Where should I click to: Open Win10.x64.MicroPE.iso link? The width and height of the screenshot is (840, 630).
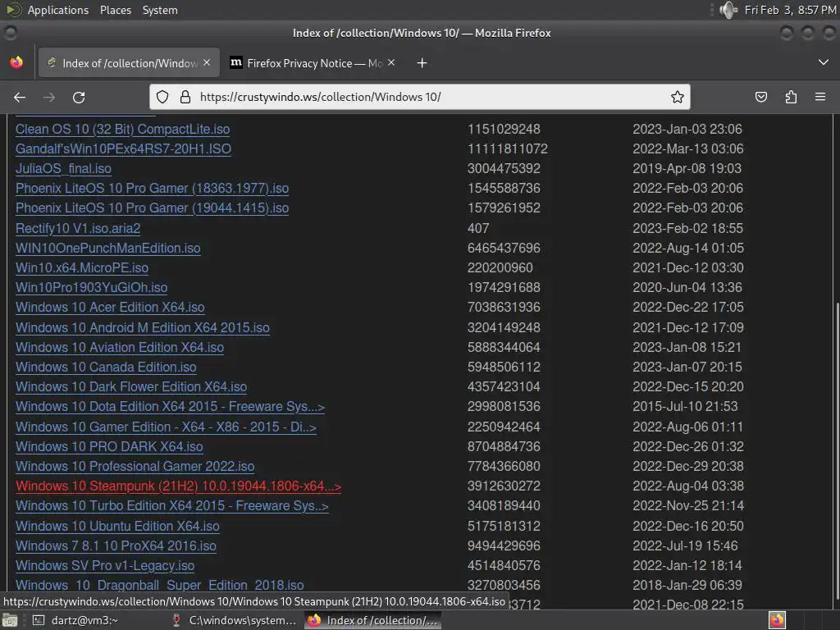[x=82, y=268]
